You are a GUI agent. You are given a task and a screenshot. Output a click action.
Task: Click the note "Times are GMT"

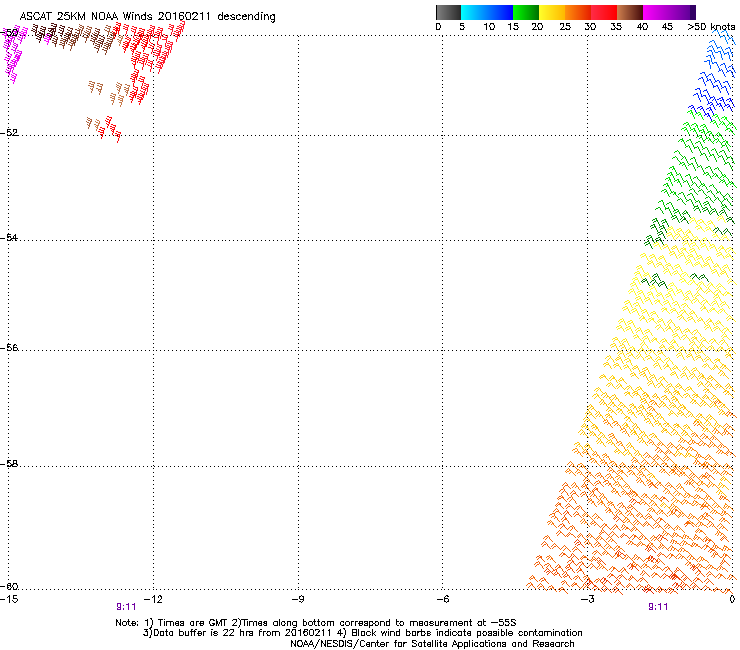[x=193, y=623]
